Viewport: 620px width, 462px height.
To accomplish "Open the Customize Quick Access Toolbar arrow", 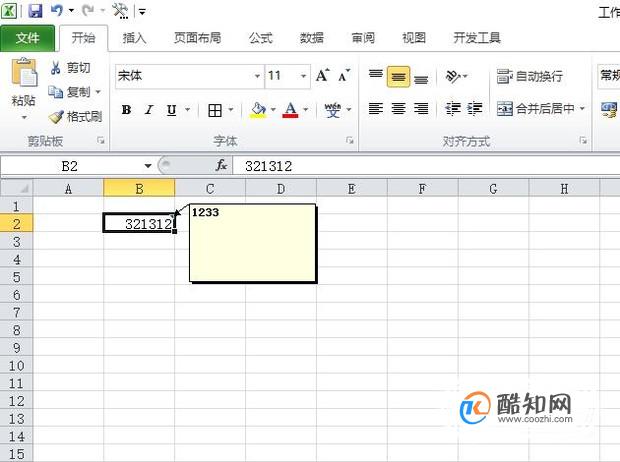I will tap(142, 12).
